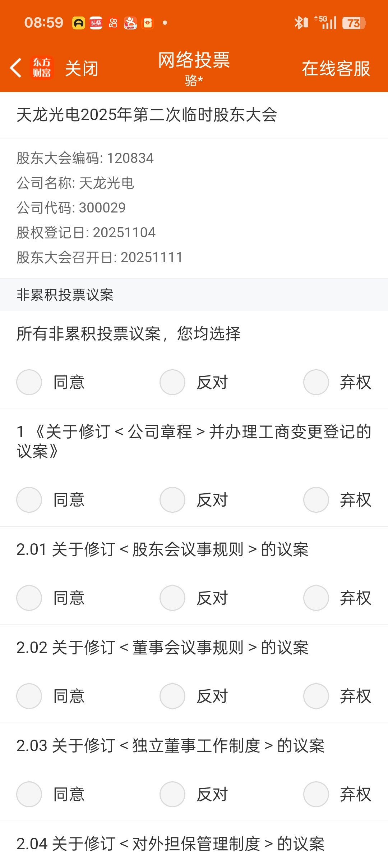Tap the 网络投票 page title

coord(194,60)
